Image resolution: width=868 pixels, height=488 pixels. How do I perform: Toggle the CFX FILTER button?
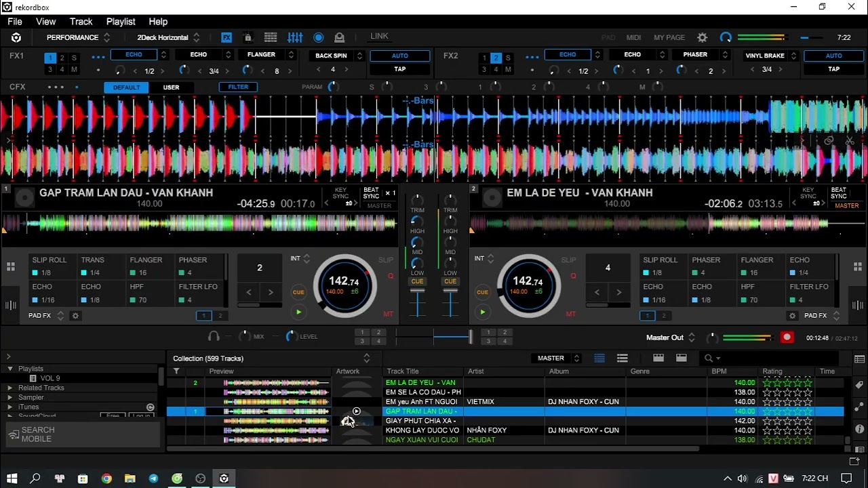pos(238,87)
